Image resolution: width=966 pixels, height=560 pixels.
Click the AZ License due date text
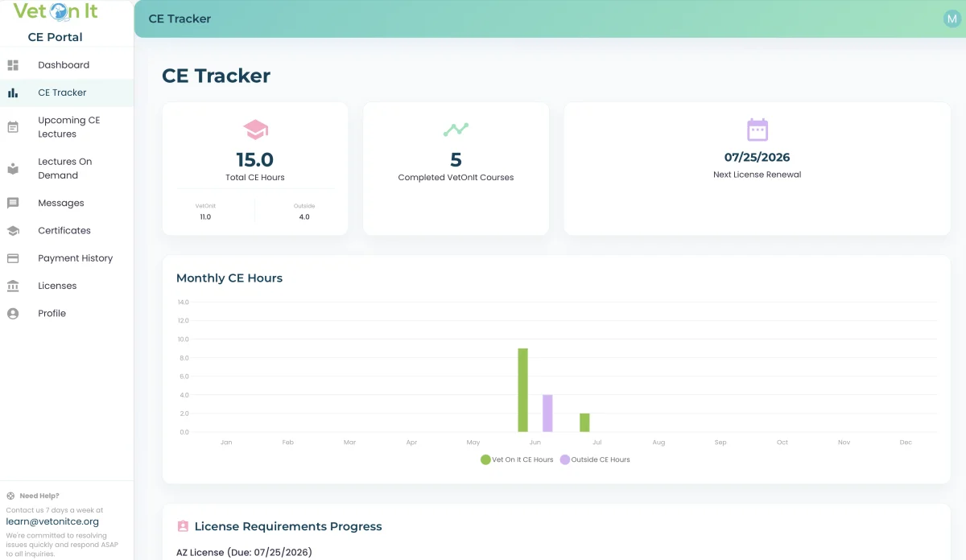coord(244,552)
